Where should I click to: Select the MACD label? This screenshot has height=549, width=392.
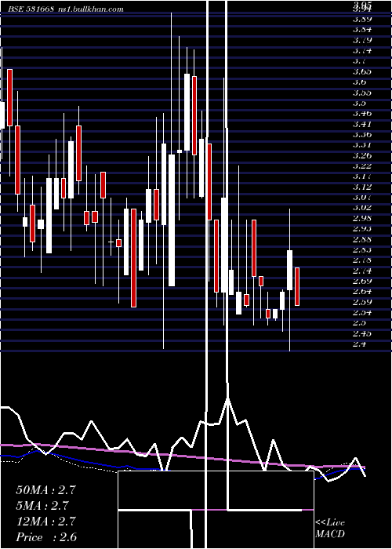[330, 534]
